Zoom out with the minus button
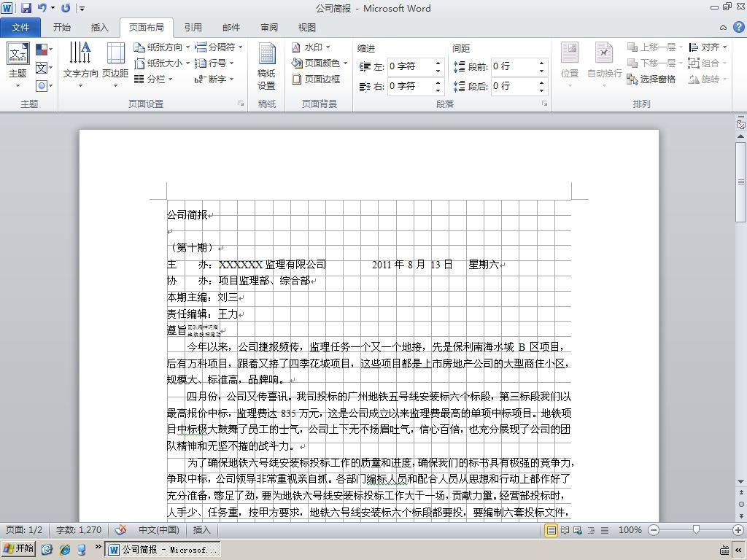The width and height of the screenshot is (747, 560). pyautogui.click(x=654, y=530)
